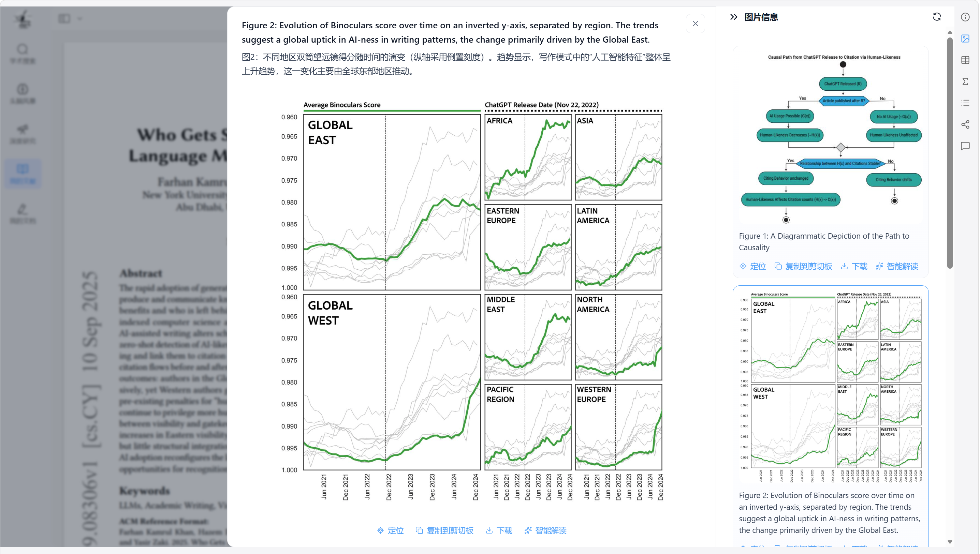This screenshot has height=554, width=980.
Task: Close the Figure 2 preview dialog
Action: pos(695,24)
